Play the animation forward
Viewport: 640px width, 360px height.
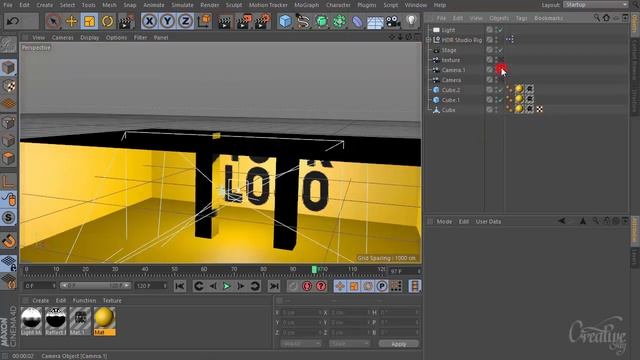(227, 286)
